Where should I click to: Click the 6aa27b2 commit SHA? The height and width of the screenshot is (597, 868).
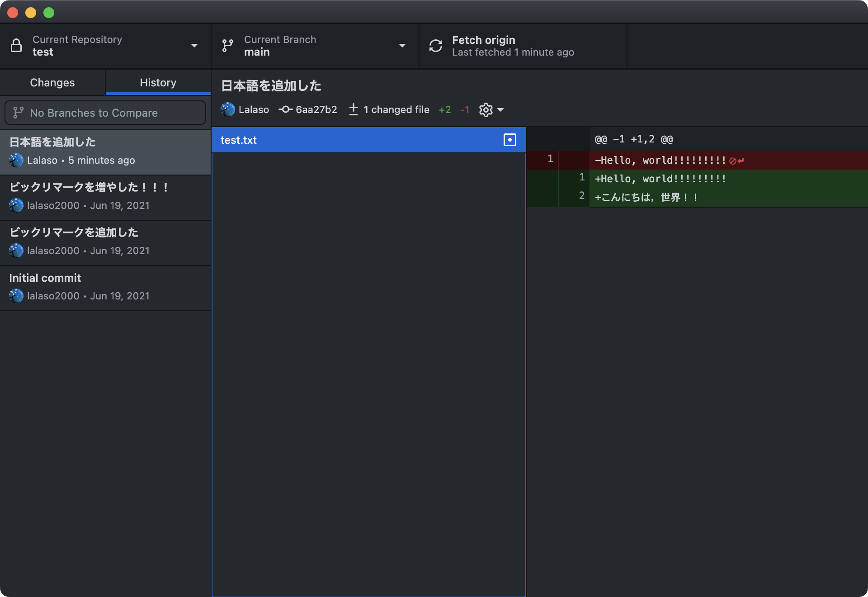[x=316, y=109]
